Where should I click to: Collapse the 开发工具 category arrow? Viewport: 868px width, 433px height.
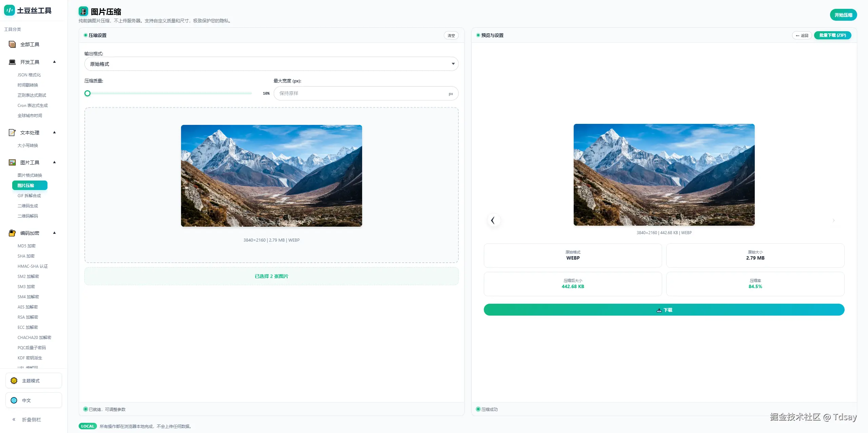[54, 62]
